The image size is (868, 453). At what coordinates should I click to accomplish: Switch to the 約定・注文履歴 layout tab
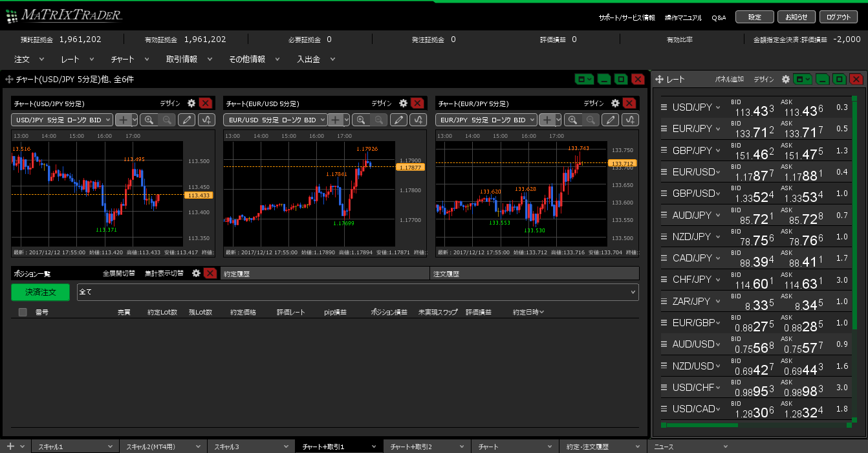pos(603,447)
